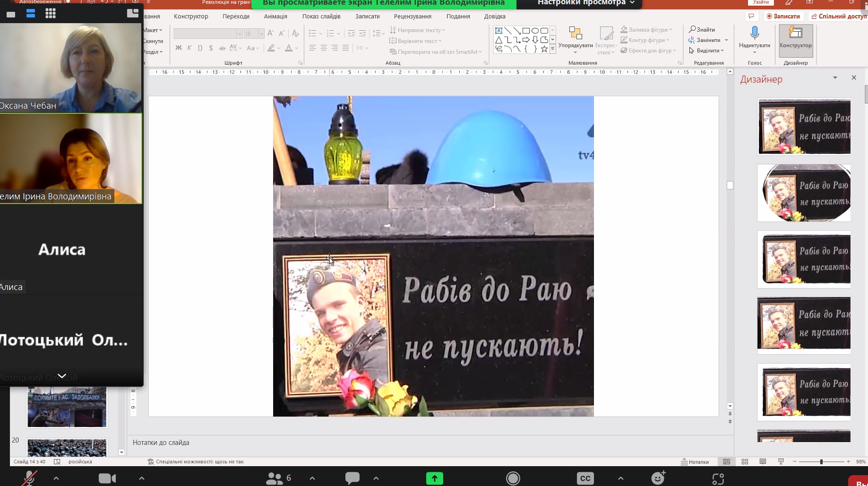Image resolution: width=868 pixels, height=486 pixels.
Task: Open the Zoom participants icon
Action: tap(275, 478)
